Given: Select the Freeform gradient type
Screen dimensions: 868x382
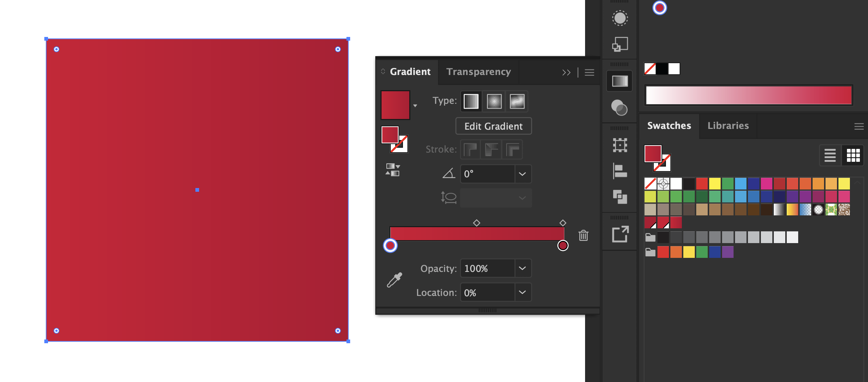Looking at the screenshot, I should pyautogui.click(x=517, y=101).
